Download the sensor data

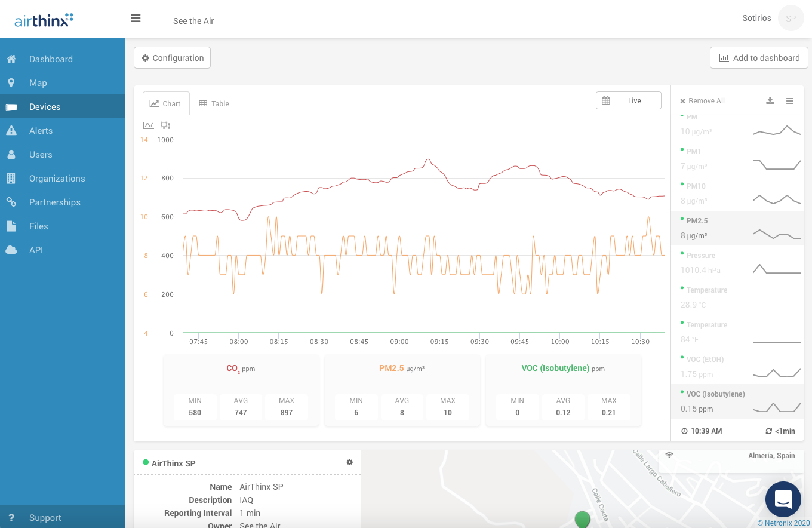770,101
